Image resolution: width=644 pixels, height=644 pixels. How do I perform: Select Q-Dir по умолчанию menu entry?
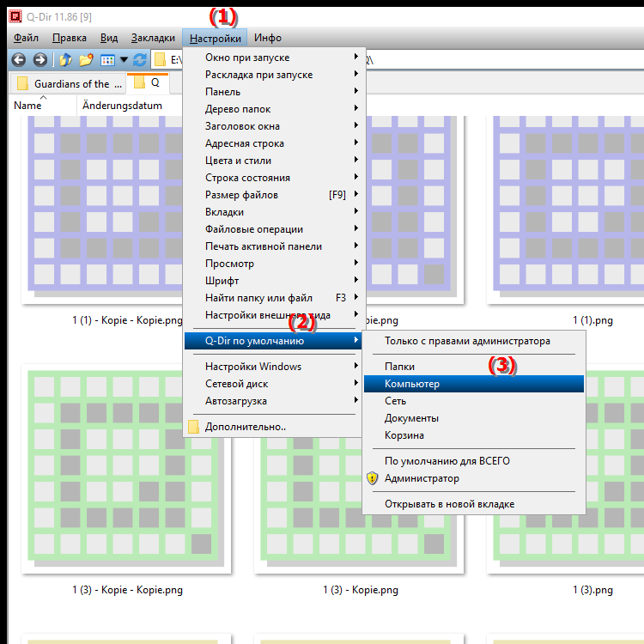(x=272, y=341)
